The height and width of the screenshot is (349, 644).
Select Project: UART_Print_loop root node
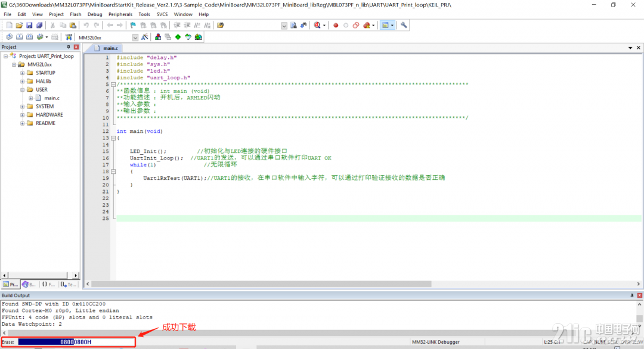click(x=47, y=56)
